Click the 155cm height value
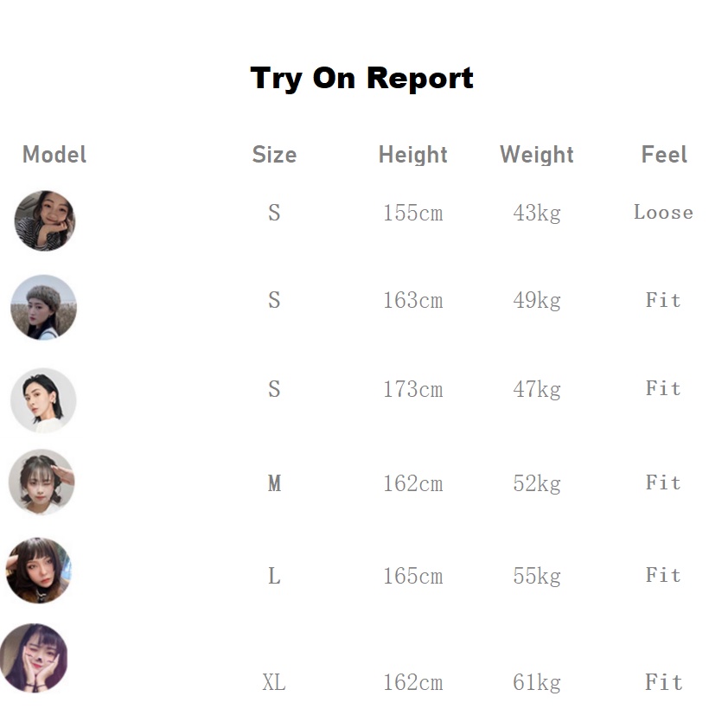 [x=413, y=214]
